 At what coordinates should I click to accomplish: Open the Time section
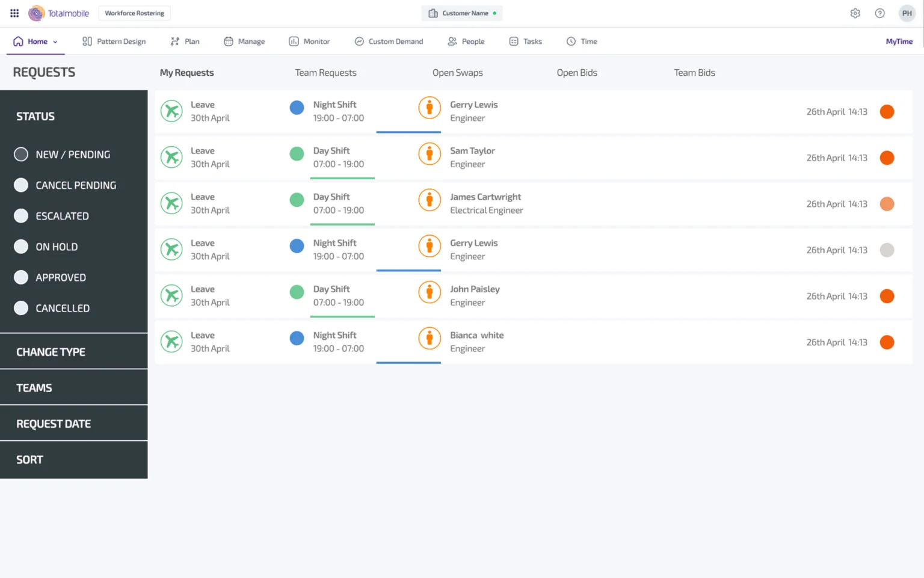tap(582, 42)
